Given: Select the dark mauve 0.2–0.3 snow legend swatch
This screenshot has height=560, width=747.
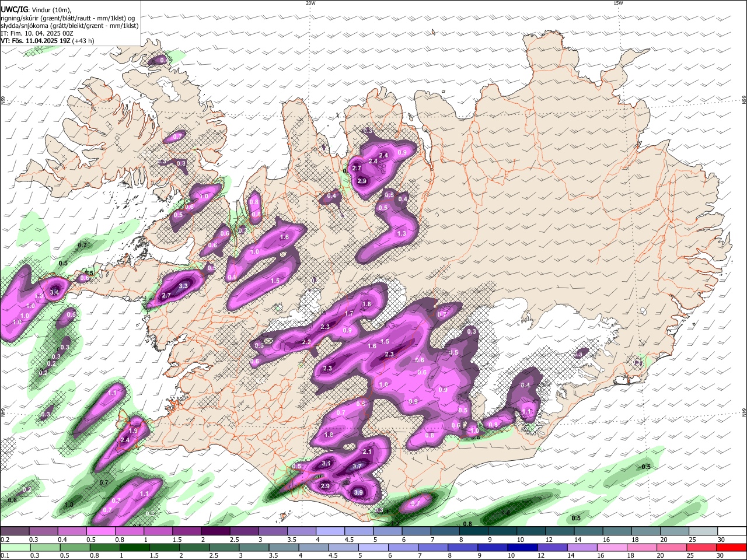Looking at the screenshot, I should (x=15, y=531).
